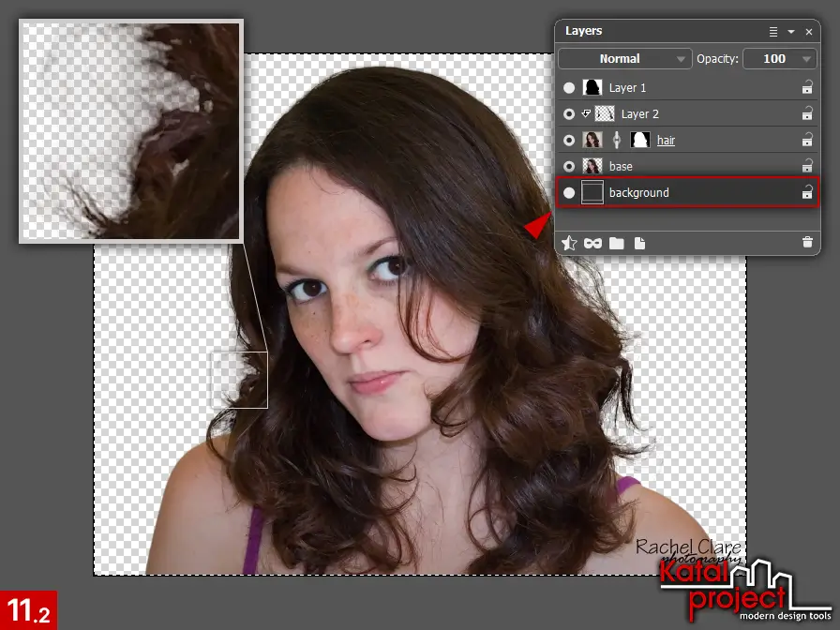This screenshot has height=630, width=840.
Task: Click the base layer thumbnail
Action: click(592, 166)
